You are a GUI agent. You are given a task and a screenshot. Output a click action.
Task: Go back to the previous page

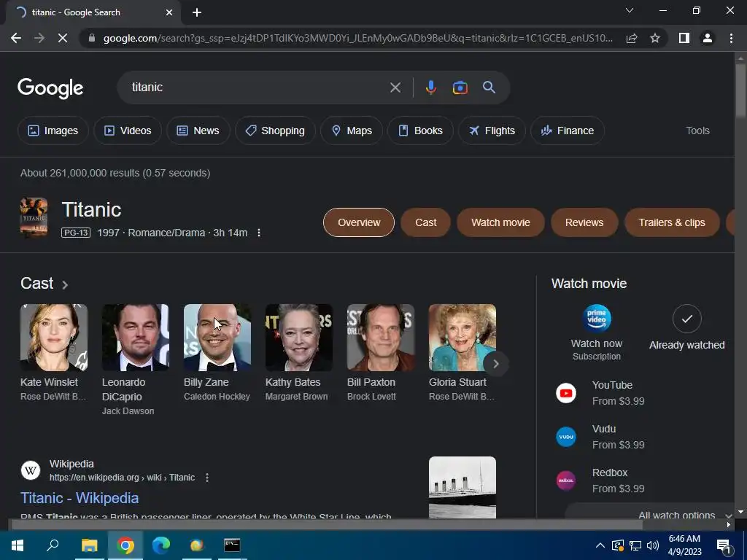(x=16, y=38)
